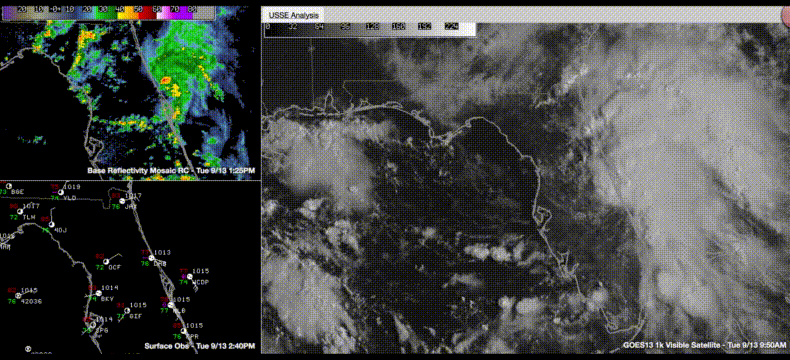Select the DAB station plot circle
Viewport: 790px width, 360px height.
coord(151,258)
